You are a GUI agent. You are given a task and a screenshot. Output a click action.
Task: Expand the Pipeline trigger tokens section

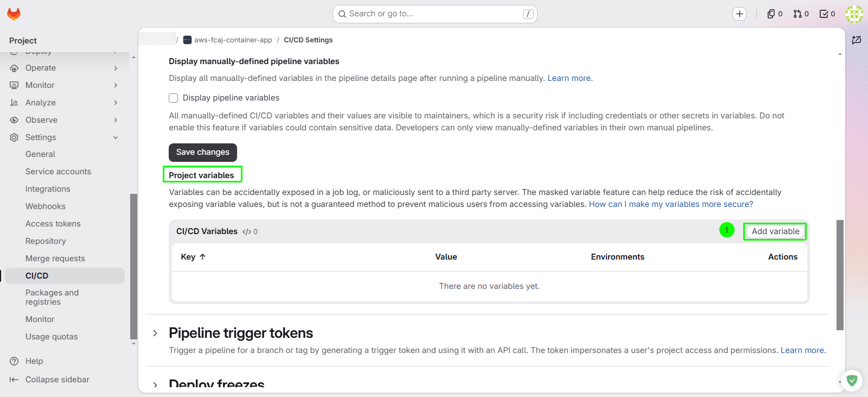coord(155,333)
